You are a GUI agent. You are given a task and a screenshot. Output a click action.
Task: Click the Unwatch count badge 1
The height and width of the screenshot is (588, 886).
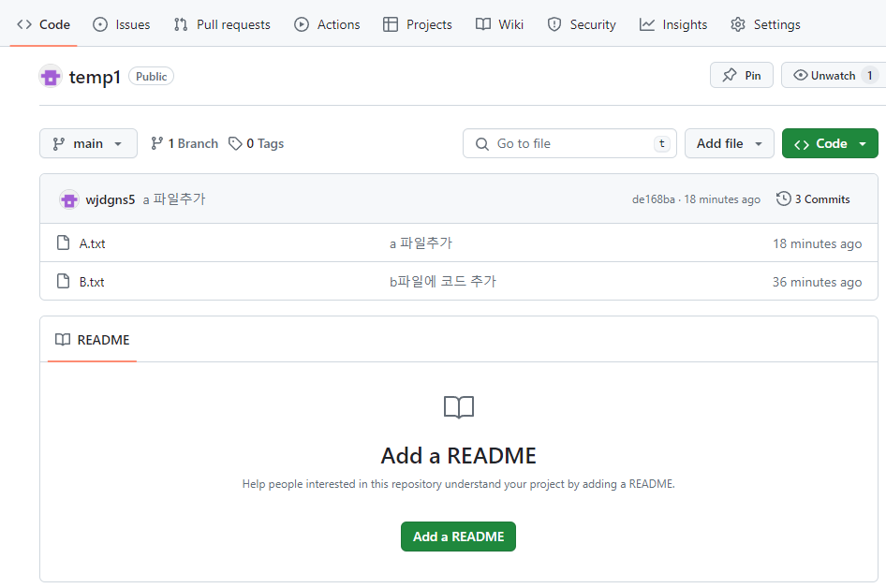(x=870, y=75)
